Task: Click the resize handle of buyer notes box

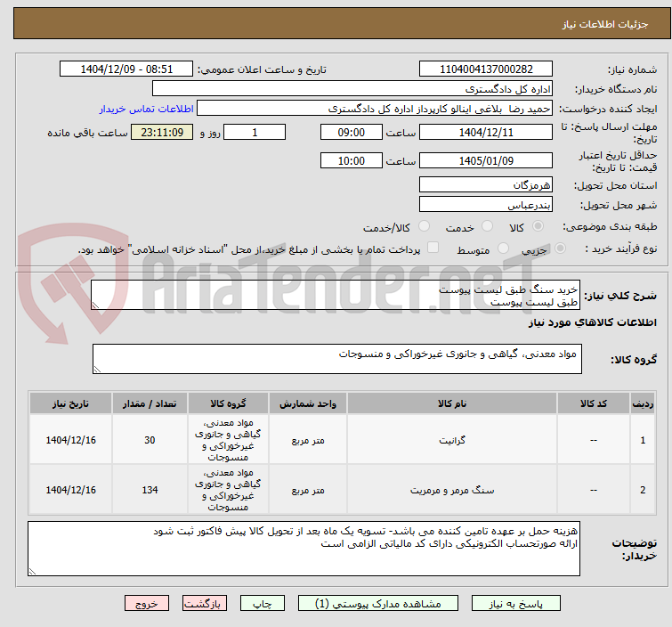Action: (32, 571)
